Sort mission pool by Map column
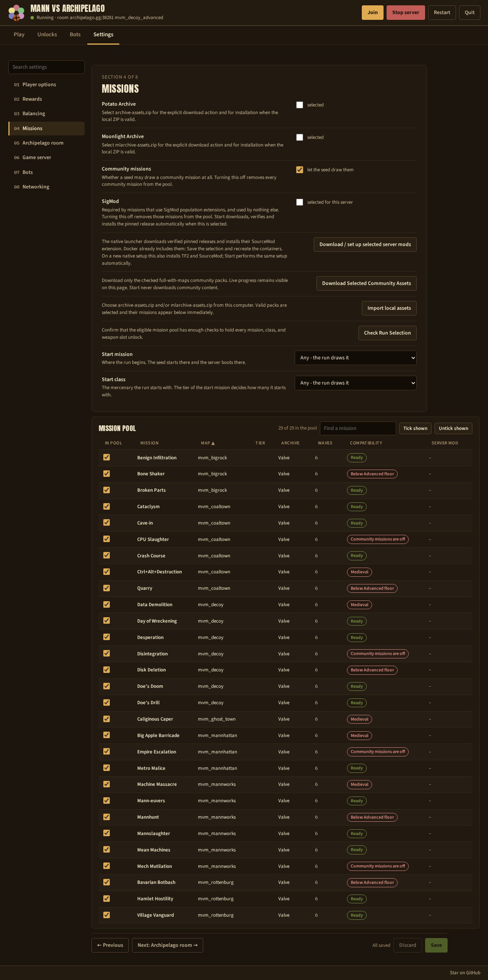The height and width of the screenshot is (980, 488). (208, 443)
